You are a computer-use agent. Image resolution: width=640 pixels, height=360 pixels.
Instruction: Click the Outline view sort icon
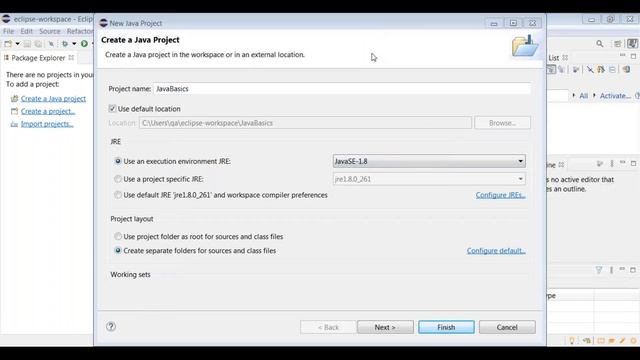[600, 164]
